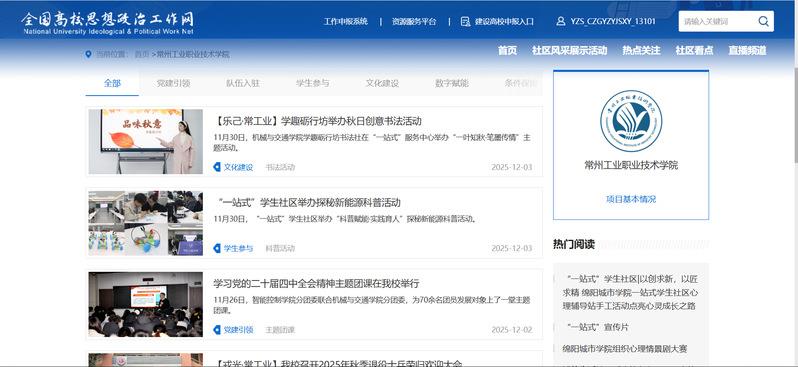
Task: Click the 文化建设 tag icon on first article
Action: point(217,167)
